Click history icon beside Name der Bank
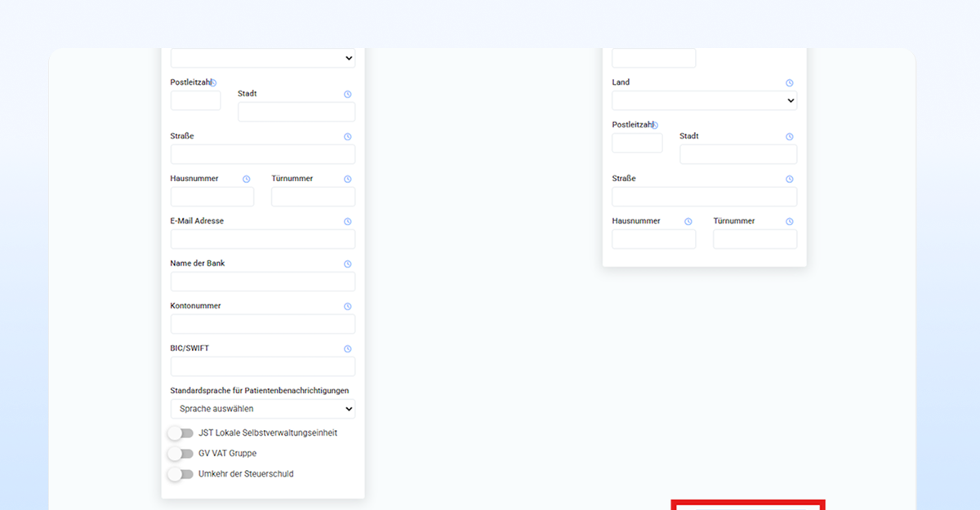This screenshot has height=510, width=980. click(x=347, y=264)
